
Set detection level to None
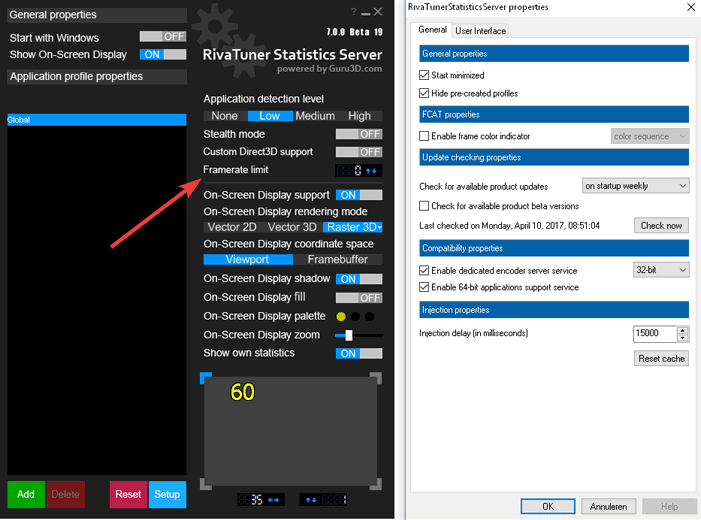pos(224,116)
